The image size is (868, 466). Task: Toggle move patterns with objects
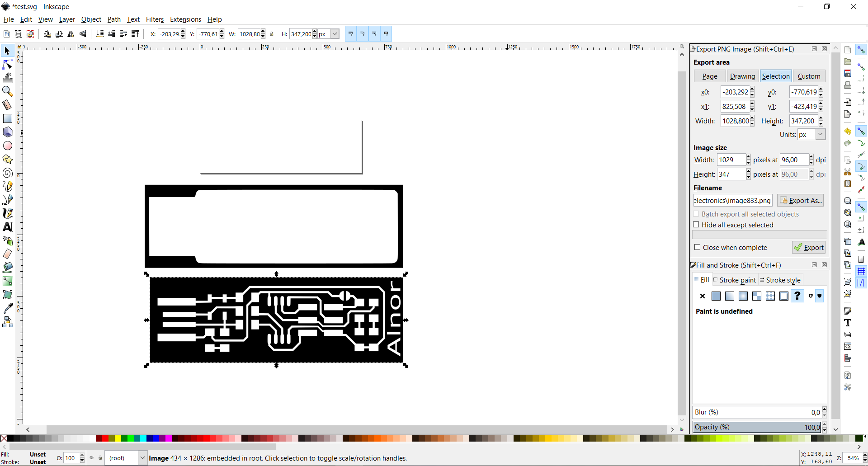(x=386, y=34)
